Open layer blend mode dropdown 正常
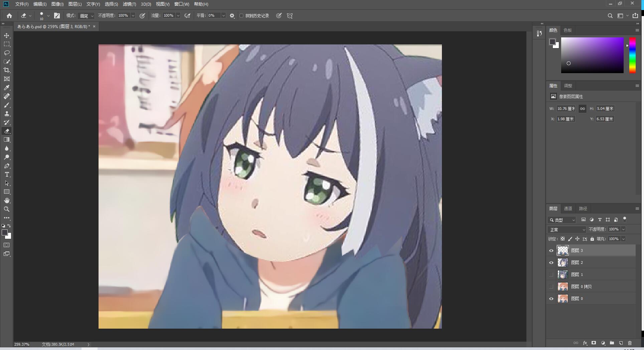The width and height of the screenshot is (644, 350). click(567, 229)
